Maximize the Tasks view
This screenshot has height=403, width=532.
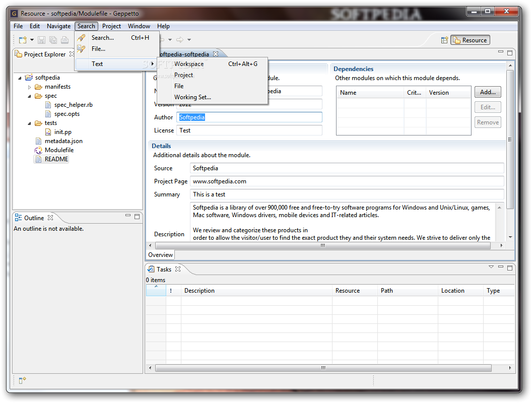point(510,267)
